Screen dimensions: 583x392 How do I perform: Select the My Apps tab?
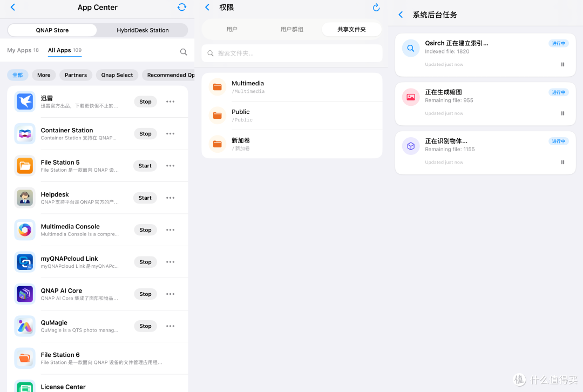(23, 50)
